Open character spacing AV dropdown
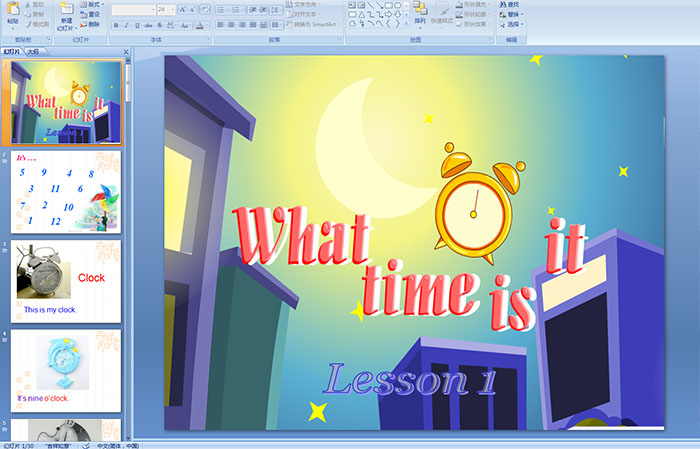The width and height of the screenshot is (700, 449). 171,25
